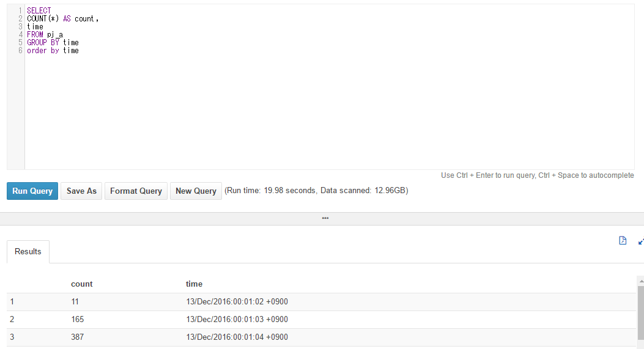The image size is (644, 349).
Task: Click FROM pj_a line in editor
Action: [x=45, y=34]
